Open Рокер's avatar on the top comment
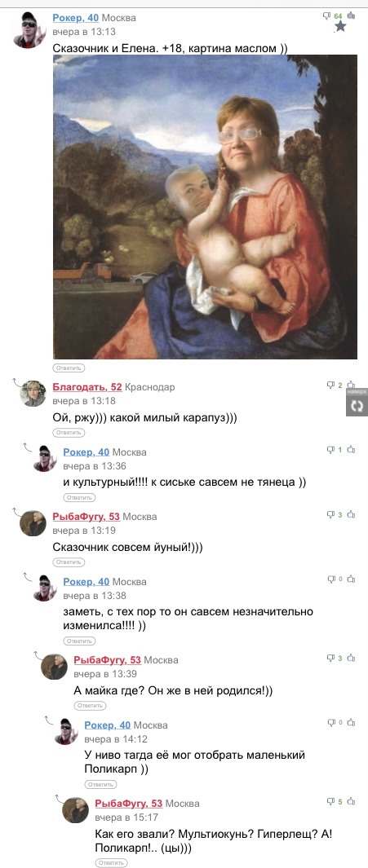The height and width of the screenshot is (868, 368). 29,29
